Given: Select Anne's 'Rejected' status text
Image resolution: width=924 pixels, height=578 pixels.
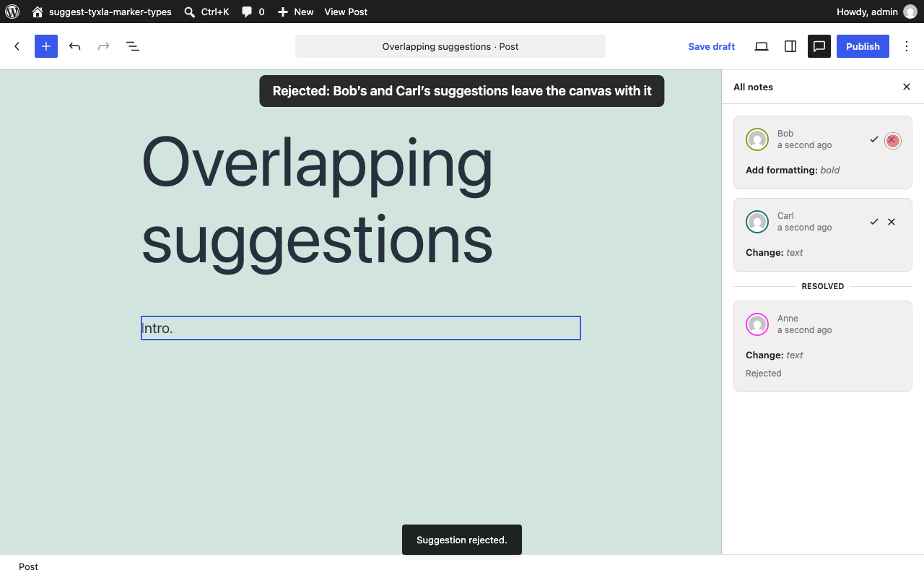Looking at the screenshot, I should (x=764, y=374).
